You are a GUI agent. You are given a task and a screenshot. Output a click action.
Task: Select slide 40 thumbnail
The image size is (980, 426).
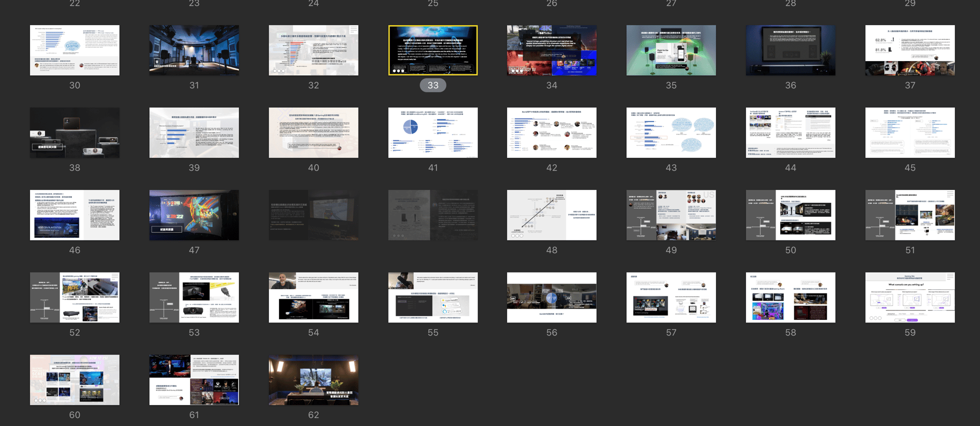coord(313,133)
